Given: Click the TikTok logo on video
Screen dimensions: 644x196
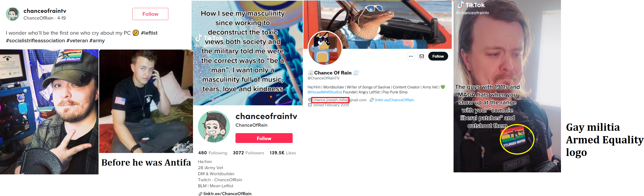Looking at the screenshot, I should click(x=470, y=5).
